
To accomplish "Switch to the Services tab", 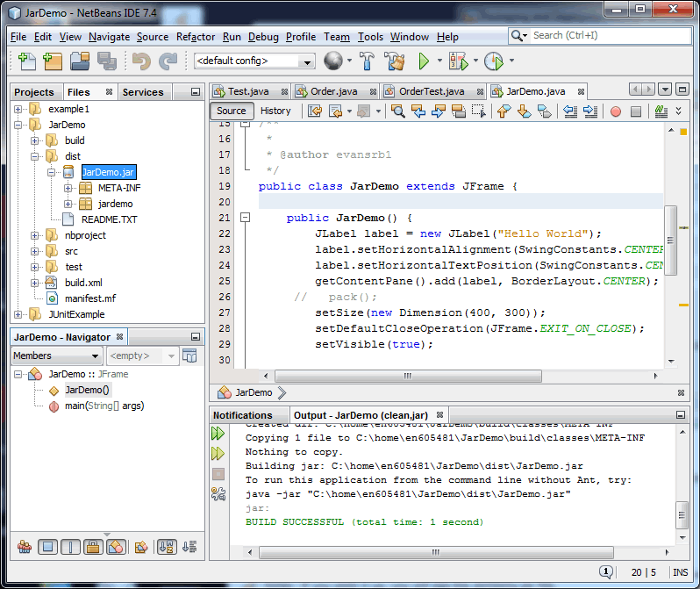I will pos(143,92).
